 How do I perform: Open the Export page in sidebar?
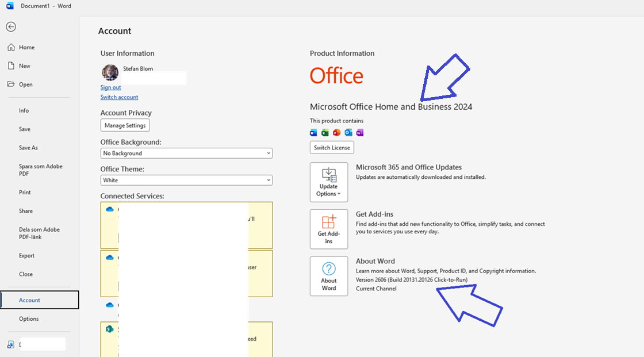(26, 255)
